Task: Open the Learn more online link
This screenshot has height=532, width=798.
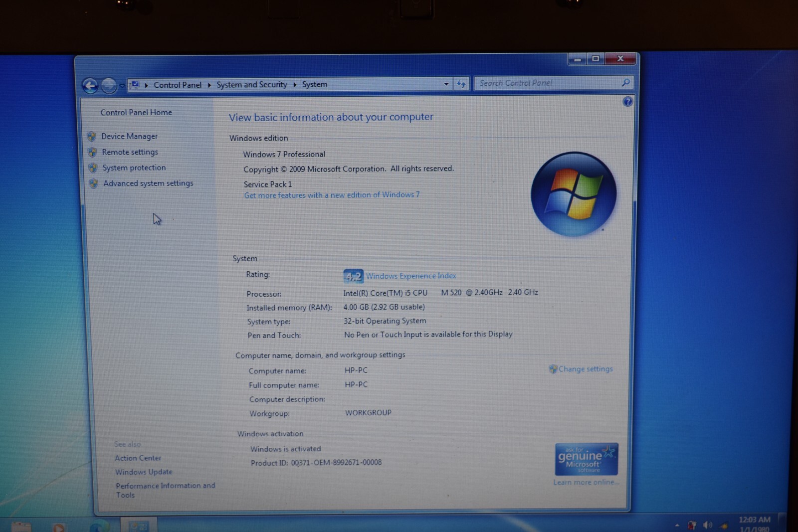Action: click(x=586, y=482)
